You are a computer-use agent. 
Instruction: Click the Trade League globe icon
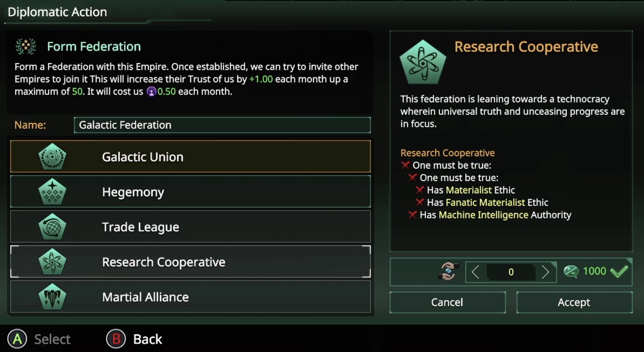coord(52,227)
